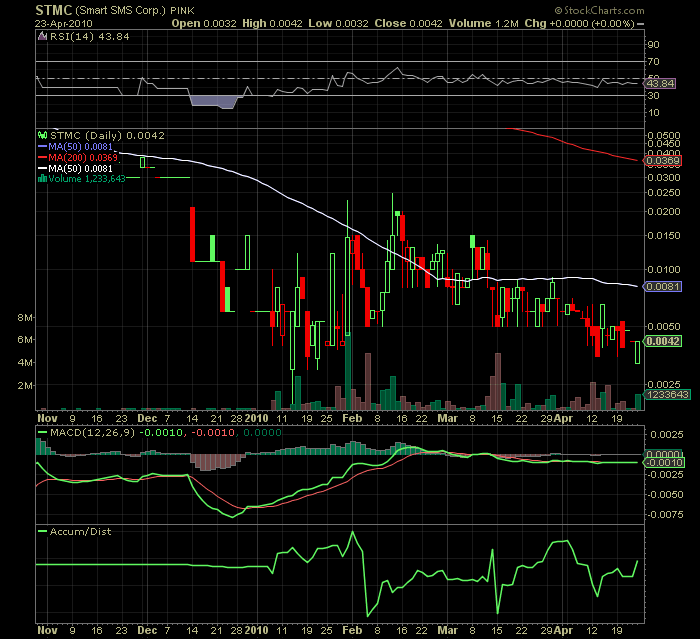Click the 1233643 volume tag on right axis

(664, 396)
